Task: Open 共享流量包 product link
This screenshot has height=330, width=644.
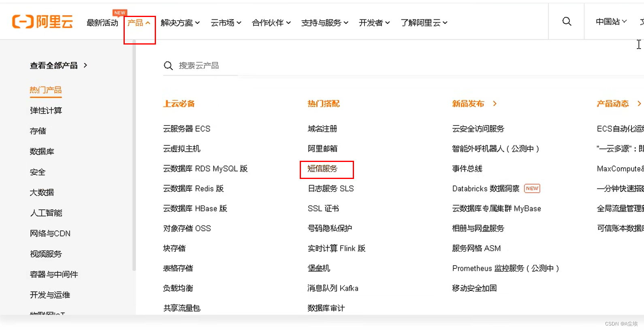Action: point(181,308)
